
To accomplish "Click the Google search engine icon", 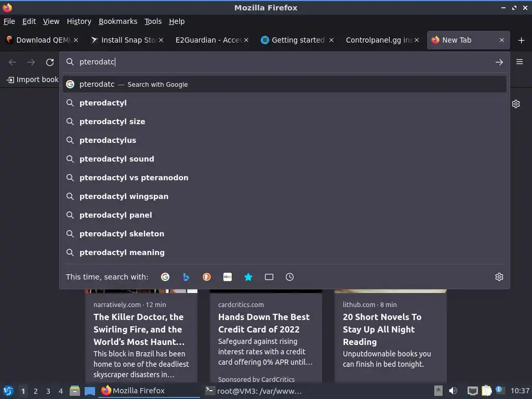I will coord(165,277).
